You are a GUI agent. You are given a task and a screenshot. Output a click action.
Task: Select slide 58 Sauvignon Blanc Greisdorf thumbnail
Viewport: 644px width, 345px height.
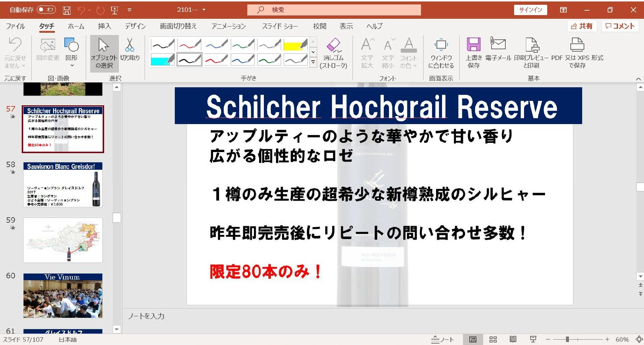click(x=63, y=185)
